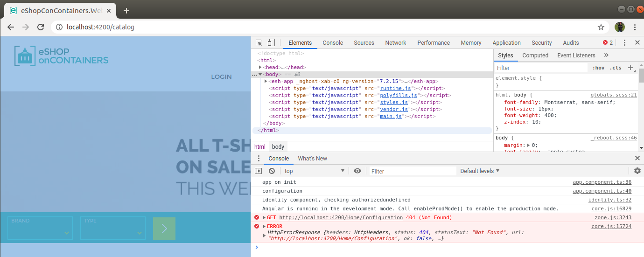Select the body breadcrumb item
Screen dimensions: 644x257
click(278, 147)
